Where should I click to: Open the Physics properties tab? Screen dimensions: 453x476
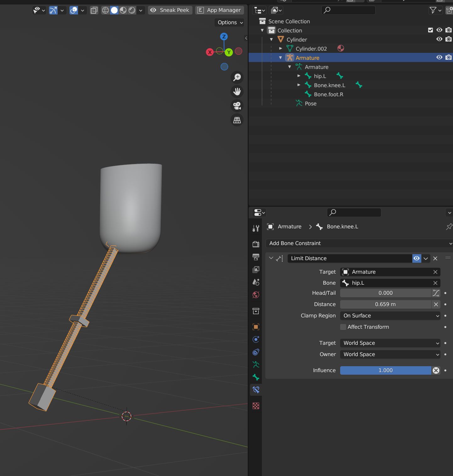tap(256, 339)
